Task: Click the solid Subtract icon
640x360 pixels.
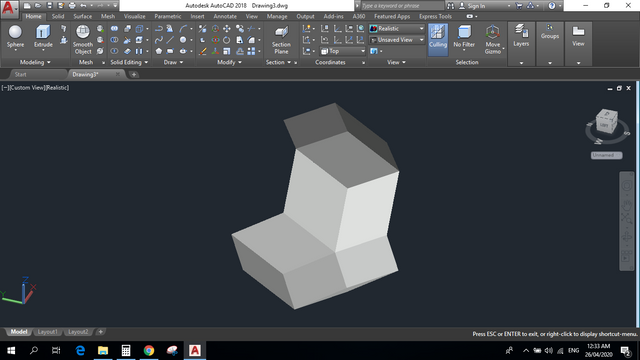Action: 114,40
